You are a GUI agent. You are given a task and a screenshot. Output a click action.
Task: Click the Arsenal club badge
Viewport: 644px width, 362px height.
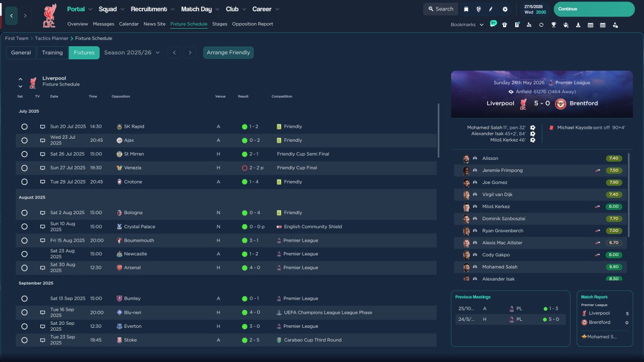click(119, 267)
